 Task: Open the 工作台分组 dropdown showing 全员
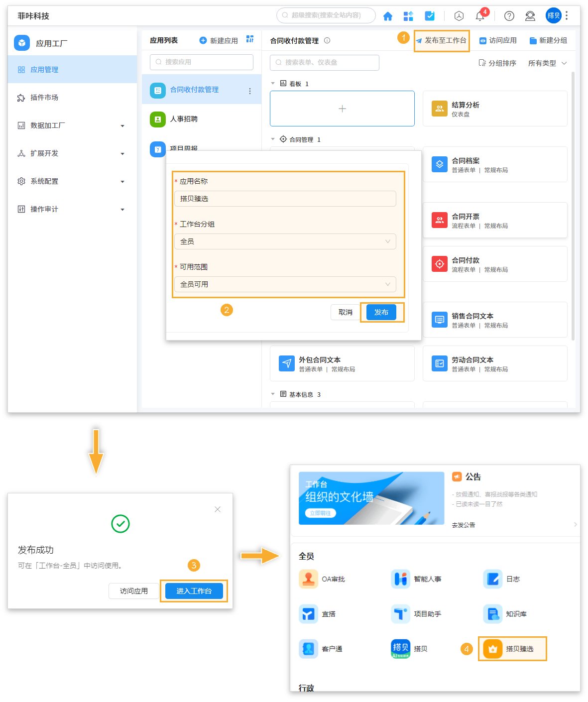pos(285,241)
